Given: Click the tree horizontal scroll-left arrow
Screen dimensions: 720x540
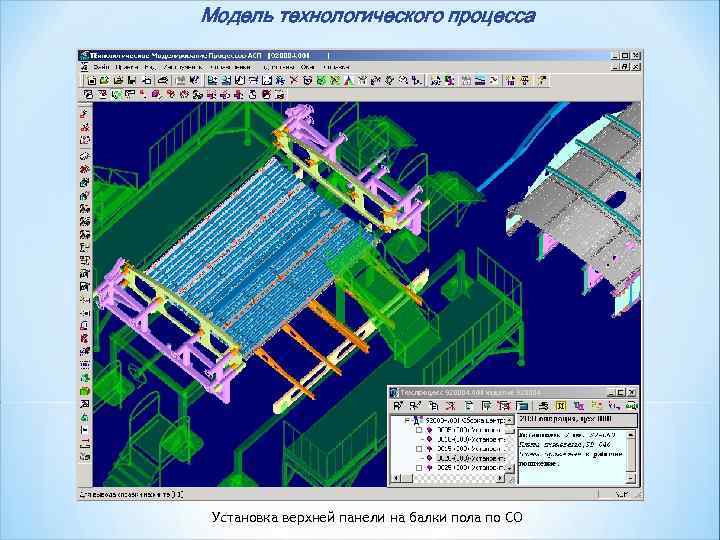Looking at the screenshot, I should pyautogui.click(x=395, y=478).
